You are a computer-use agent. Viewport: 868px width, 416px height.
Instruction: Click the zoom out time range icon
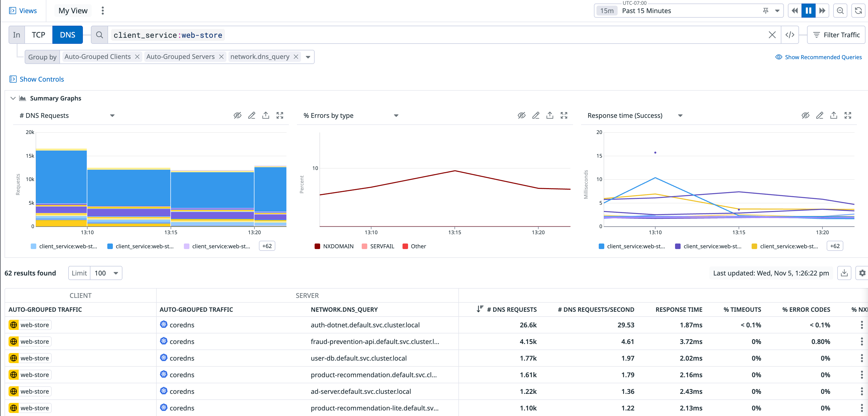(x=840, y=11)
